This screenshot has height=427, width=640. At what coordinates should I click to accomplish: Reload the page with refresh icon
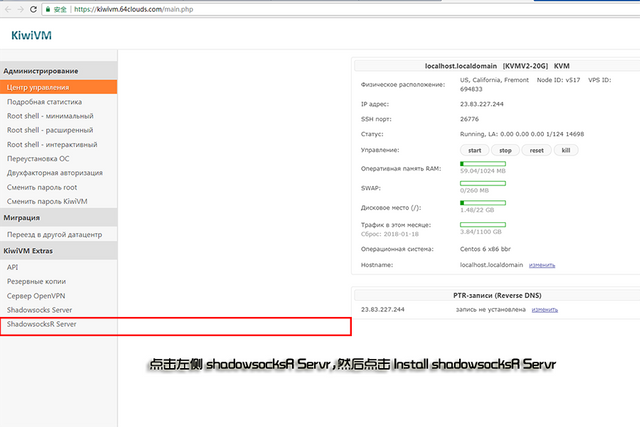[33, 9]
